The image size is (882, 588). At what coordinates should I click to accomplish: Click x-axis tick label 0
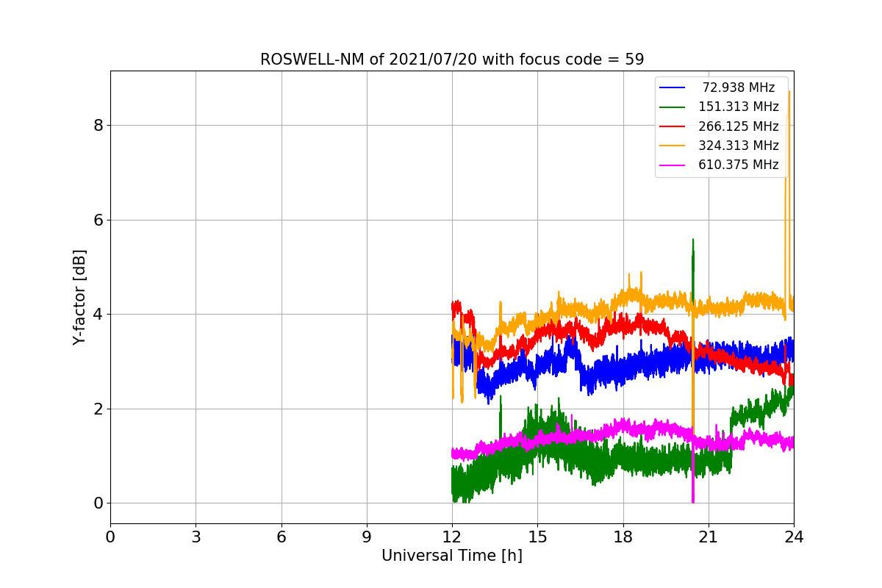(x=110, y=537)
